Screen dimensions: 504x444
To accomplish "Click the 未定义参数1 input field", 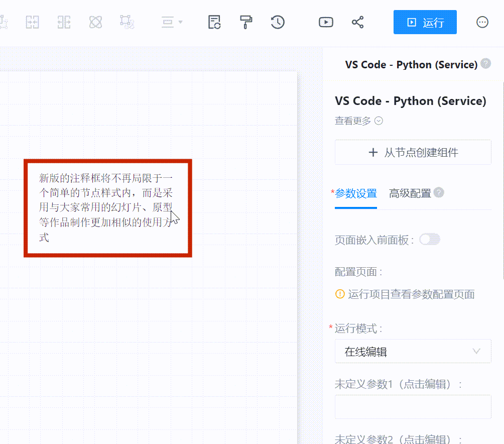I will point(413,406).
